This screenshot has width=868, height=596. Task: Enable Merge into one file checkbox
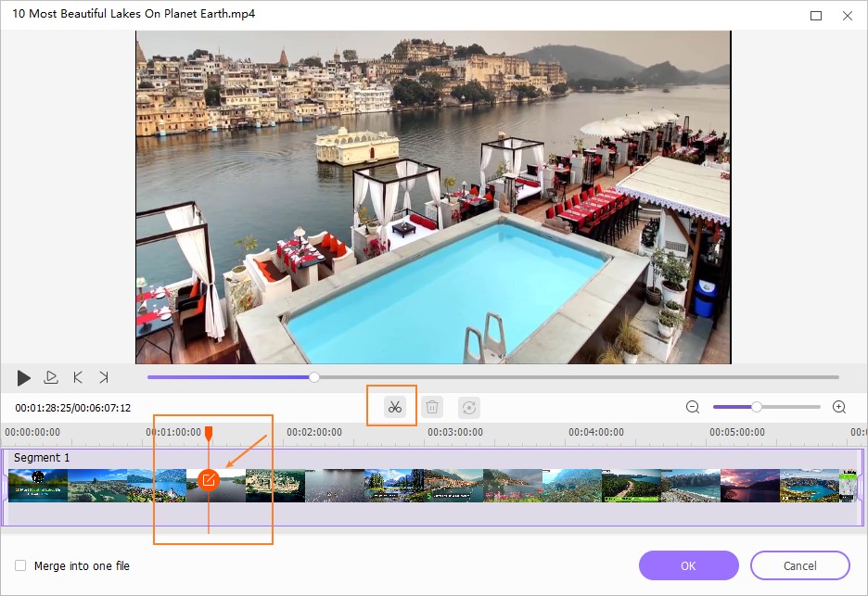(x=20, y=565)
